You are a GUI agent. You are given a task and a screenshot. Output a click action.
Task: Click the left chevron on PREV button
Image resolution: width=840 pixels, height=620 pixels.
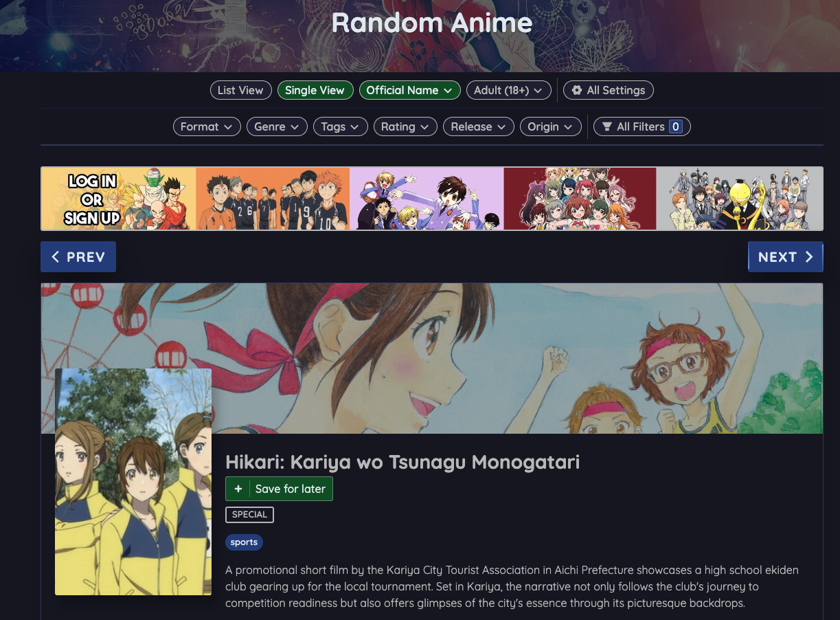point(56,257)
